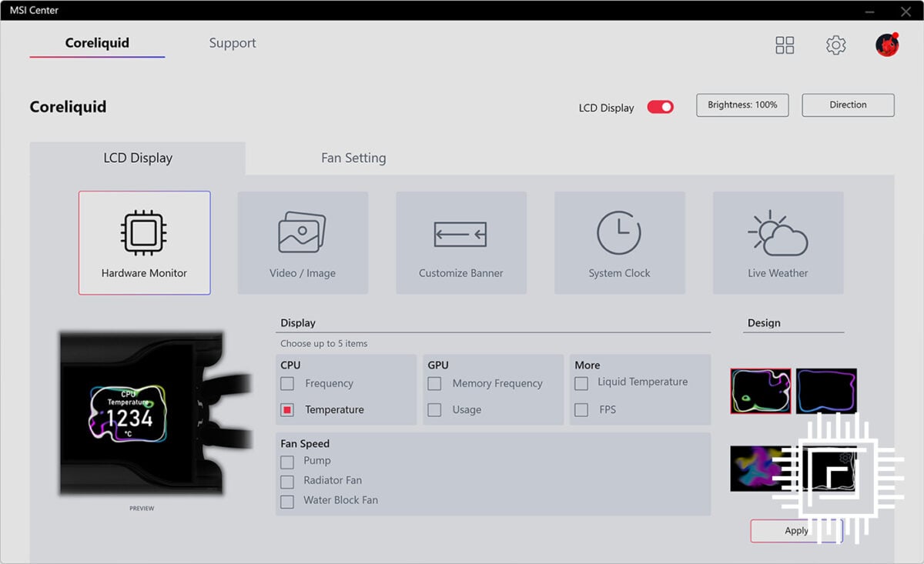Image resolution: width=924 pixels, height=564 pixels.
Task: Switch to the Fan Setting tab
Action: pos(353,158)
